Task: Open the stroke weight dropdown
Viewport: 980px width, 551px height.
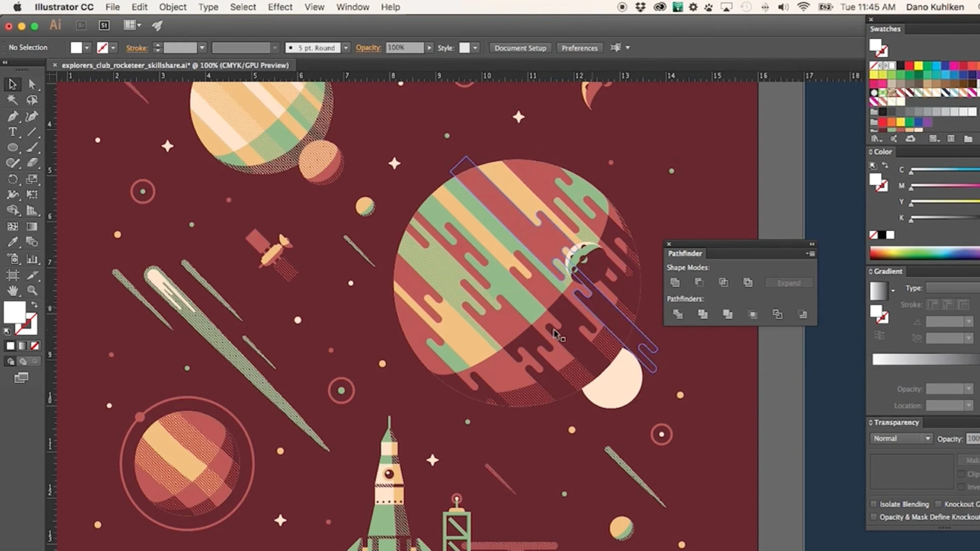Action: pyautogui.click(x=202, y=48)
